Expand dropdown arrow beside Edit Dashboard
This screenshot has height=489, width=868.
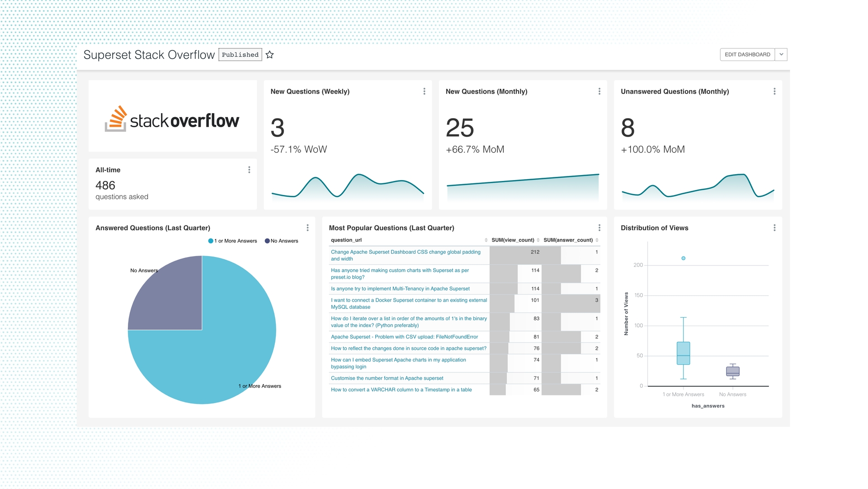781,54
